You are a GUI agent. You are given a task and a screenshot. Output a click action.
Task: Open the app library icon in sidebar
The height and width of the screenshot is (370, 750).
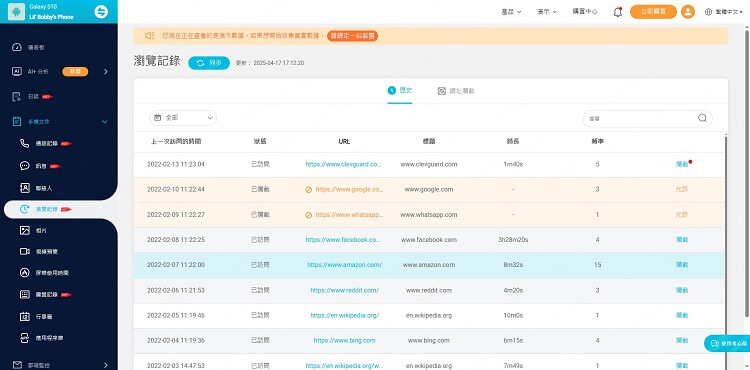click(x=24, y=337)
